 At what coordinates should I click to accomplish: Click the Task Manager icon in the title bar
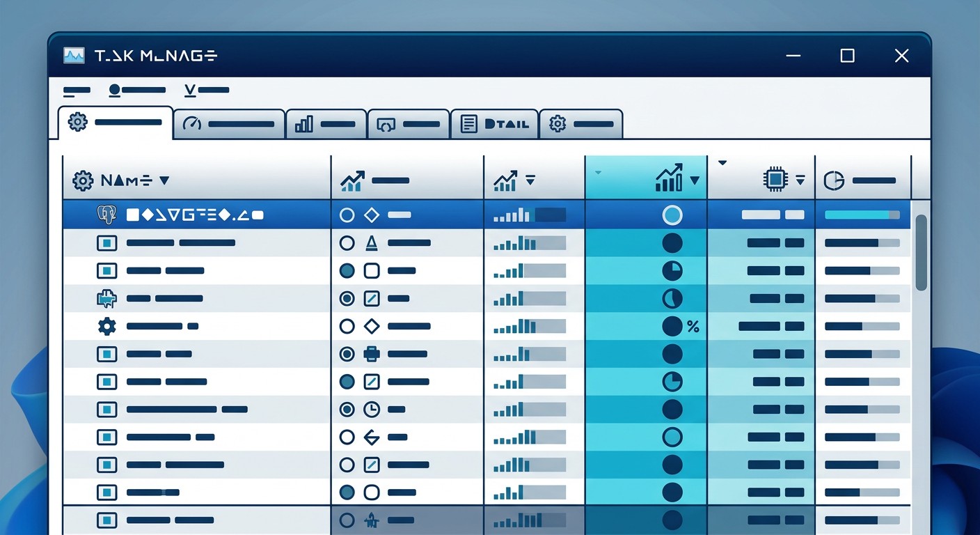(x=74, y=56)
